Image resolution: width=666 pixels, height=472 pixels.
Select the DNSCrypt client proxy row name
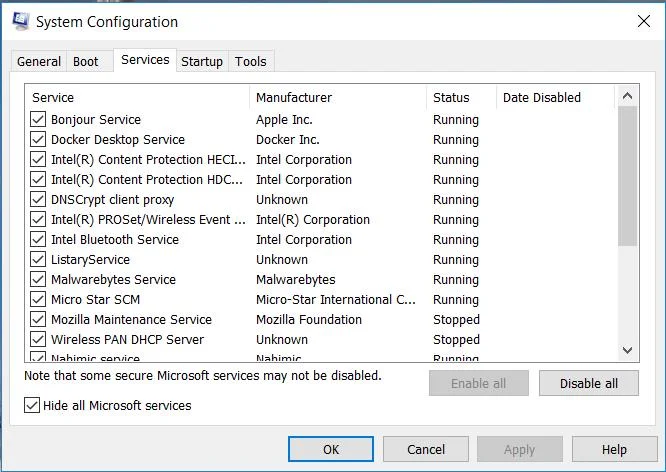point(113,200)
